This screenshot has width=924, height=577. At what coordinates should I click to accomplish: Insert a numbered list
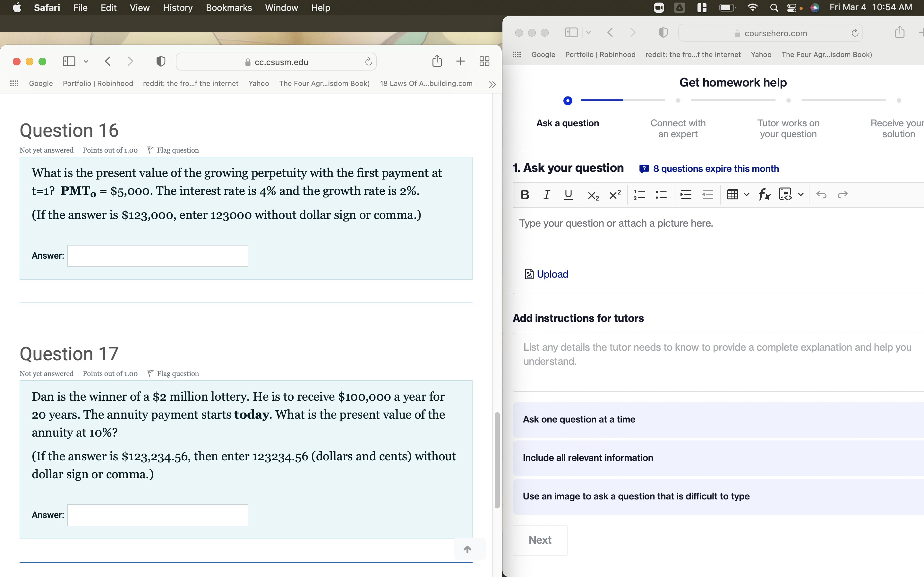(x=639, y=195)
